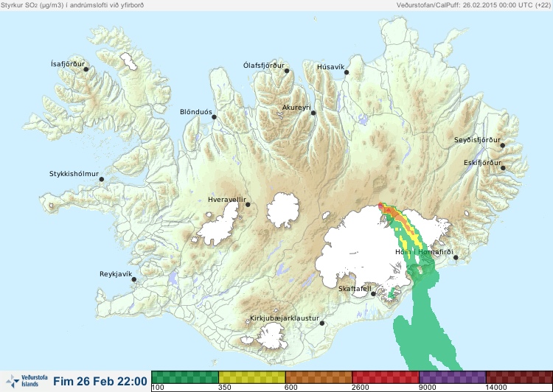Image resolution: width=553 pixels, height=392 pixels.
Task: Click the Veðurstofa Íslands logo
Action: [x=27, y=381]
